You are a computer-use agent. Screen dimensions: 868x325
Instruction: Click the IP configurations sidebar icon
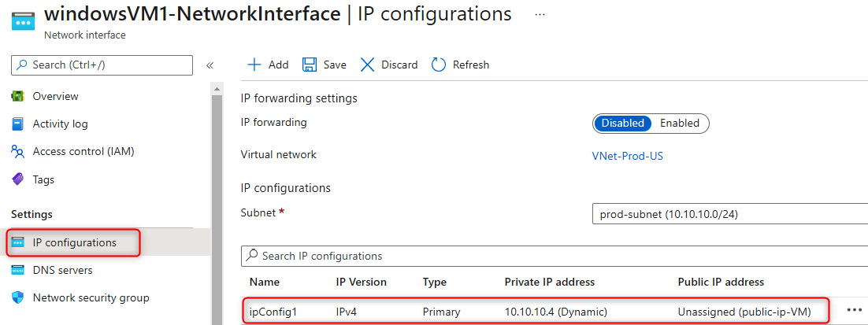pyautogui.click(x=18, y=242)
